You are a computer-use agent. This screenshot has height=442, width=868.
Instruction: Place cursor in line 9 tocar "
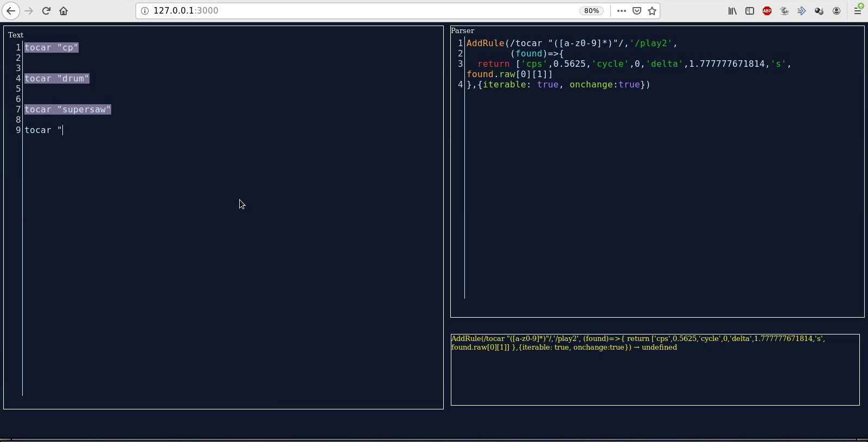pyautogui.click(x=43, y=130)
